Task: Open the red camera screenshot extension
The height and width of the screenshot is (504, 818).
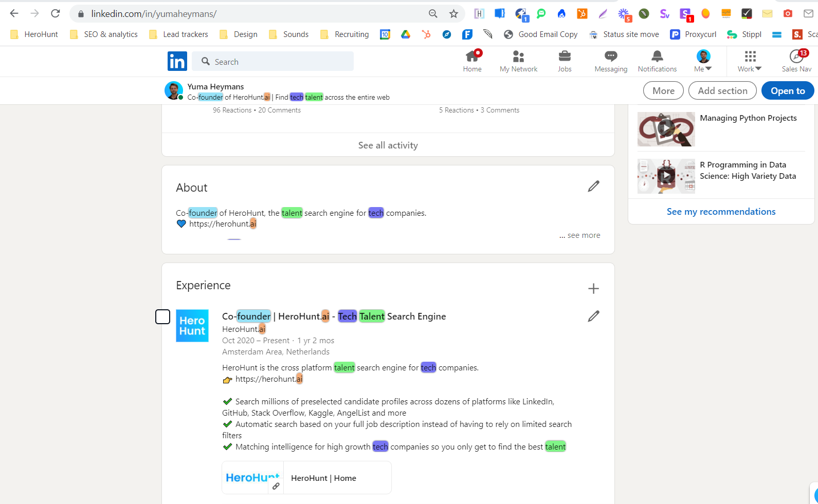Action: pos(788,14)
